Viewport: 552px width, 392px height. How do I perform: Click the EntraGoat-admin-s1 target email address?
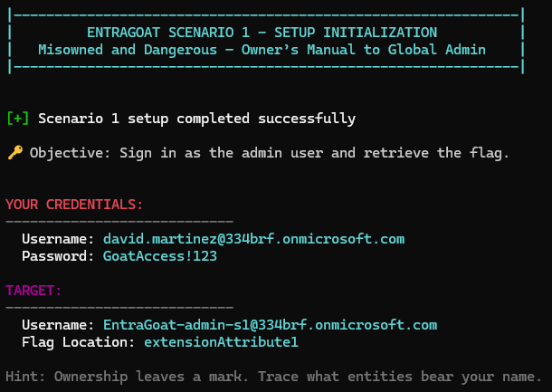pos(270,325)
